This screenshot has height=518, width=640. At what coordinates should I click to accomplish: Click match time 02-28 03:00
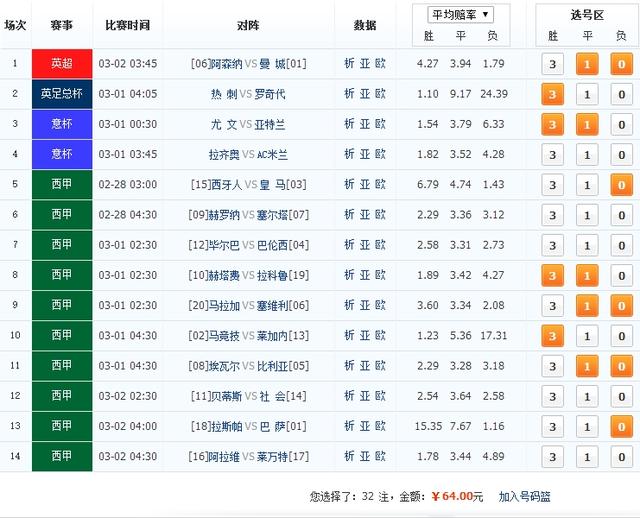(x=128, y=185)
